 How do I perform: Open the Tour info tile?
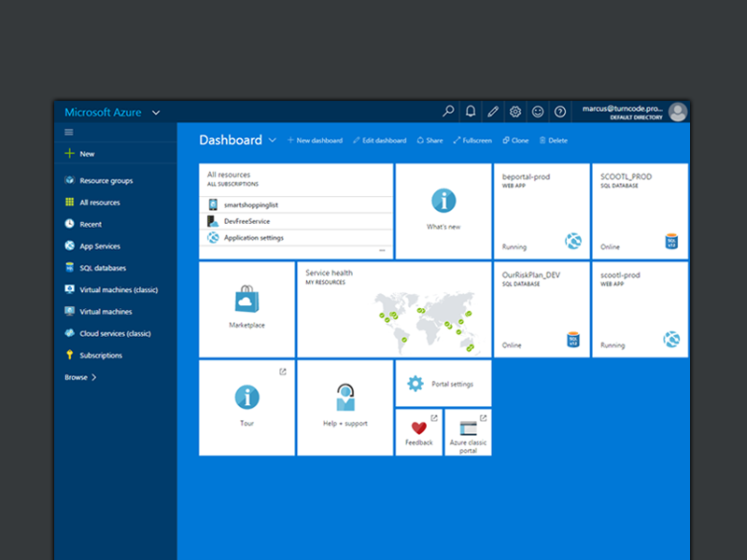[x=247, y=408]
